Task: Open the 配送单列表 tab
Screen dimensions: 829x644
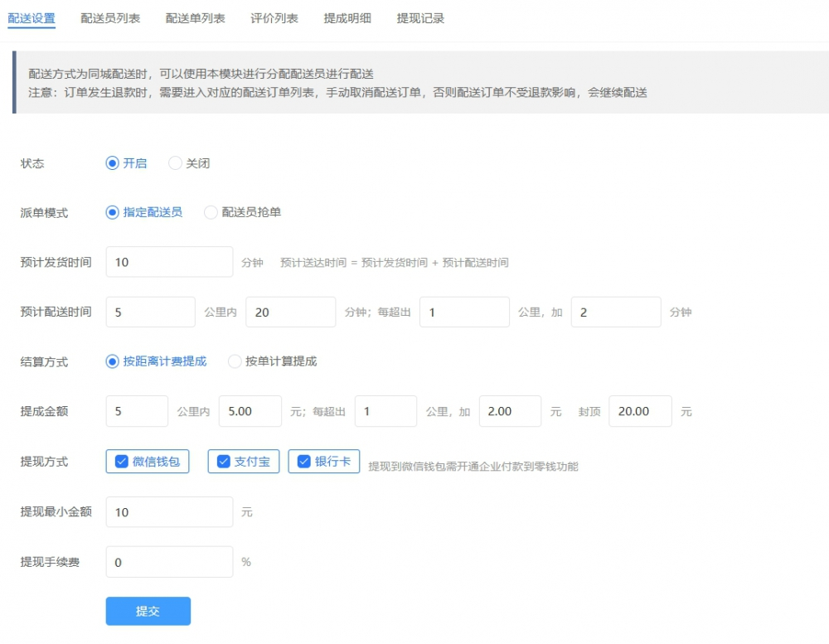Action: coord(195,17)
